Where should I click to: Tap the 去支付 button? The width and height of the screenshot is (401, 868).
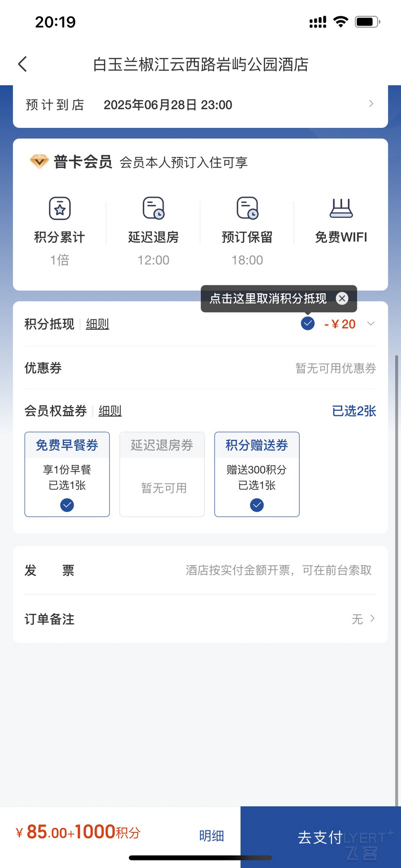(x=321, y=836)
